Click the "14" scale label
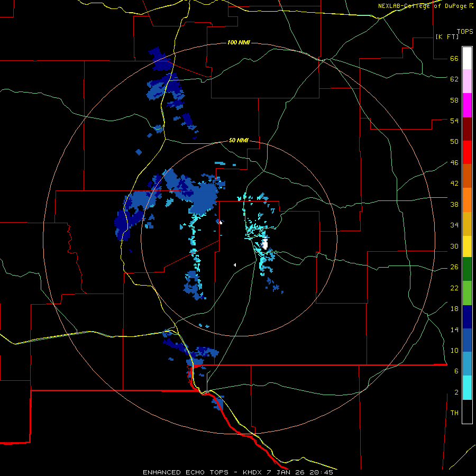476x476 pixels. tap(454, 329)
